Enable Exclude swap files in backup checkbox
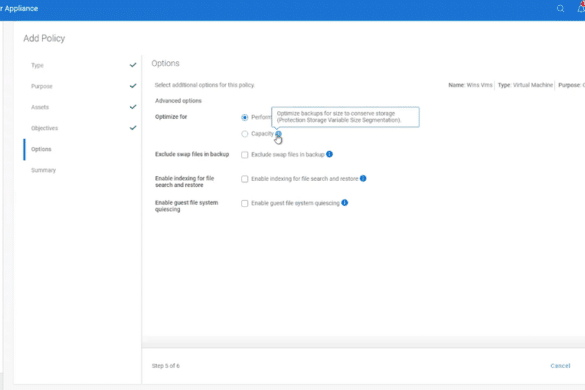This screenshot has height=390, width=585. (244, 155)
